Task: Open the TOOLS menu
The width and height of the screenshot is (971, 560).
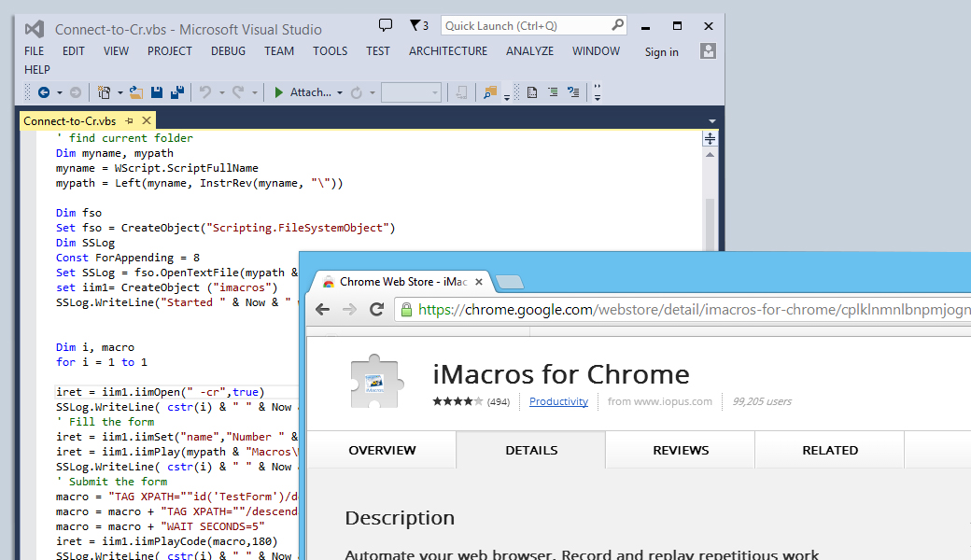Action: point(331,51)
